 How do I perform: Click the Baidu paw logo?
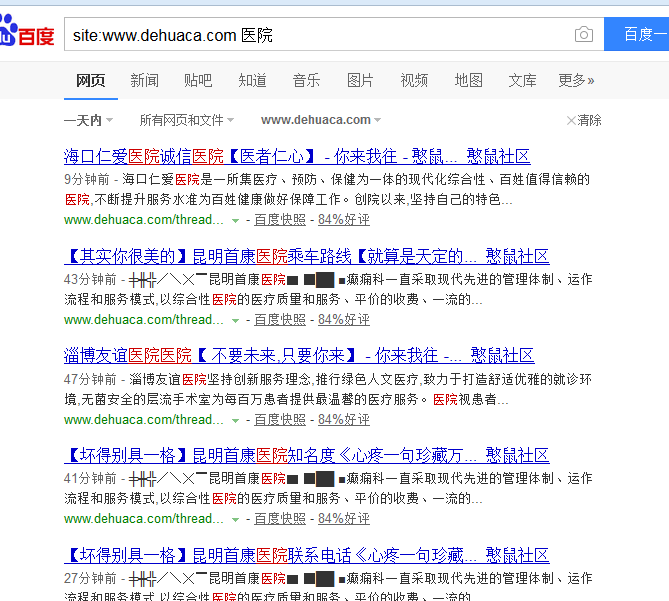[x=26, y=31]
